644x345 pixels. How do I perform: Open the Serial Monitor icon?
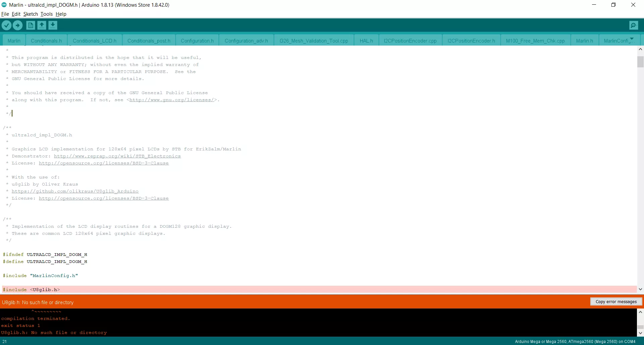[x=634, y=25]
